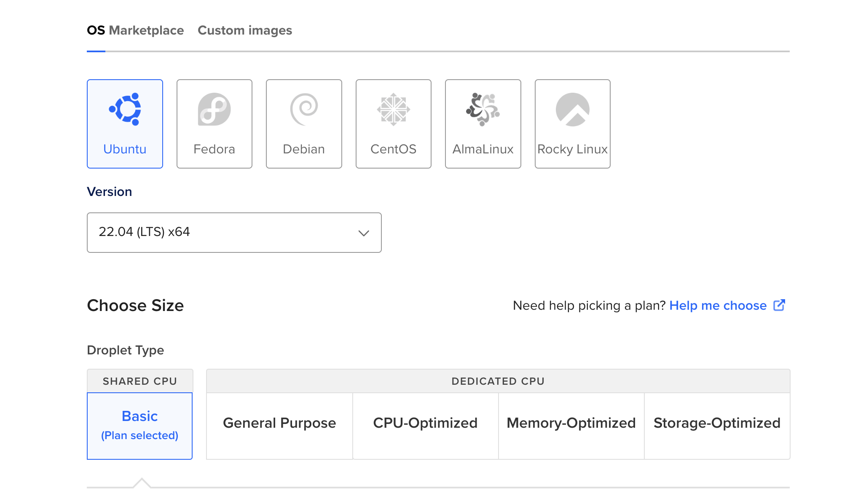Choose the Fedora logo icon
Screen dimensions: 858x504
[x=214, y=109]
